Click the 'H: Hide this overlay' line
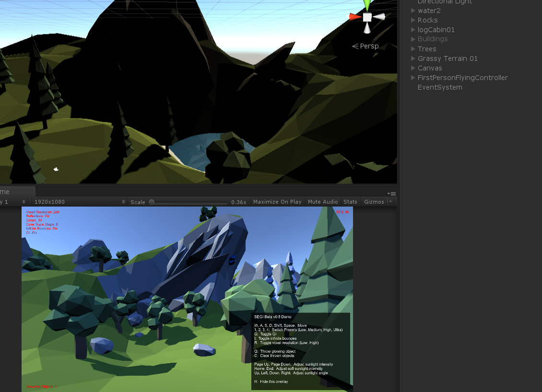542x392 pixels. coord(271,381)
